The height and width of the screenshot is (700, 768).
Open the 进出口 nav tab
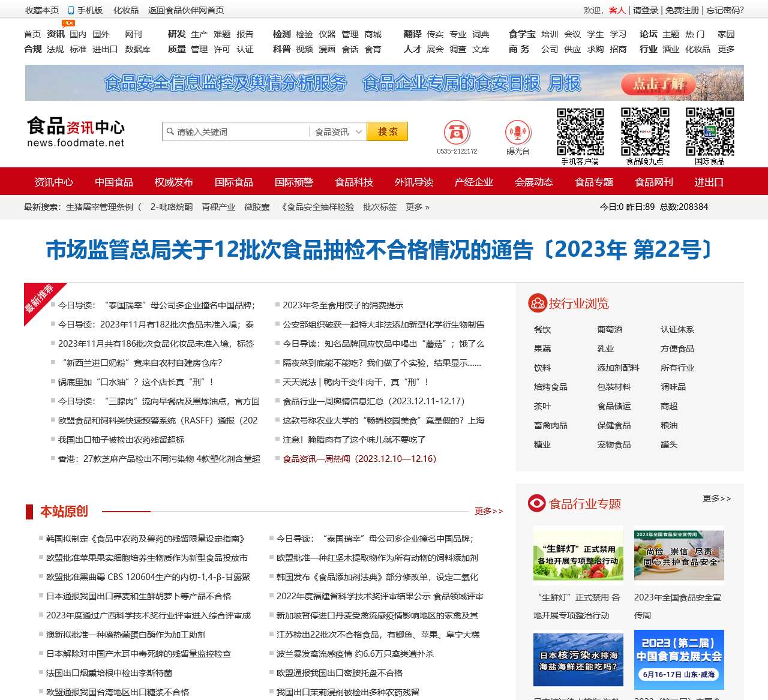[709, 182]
